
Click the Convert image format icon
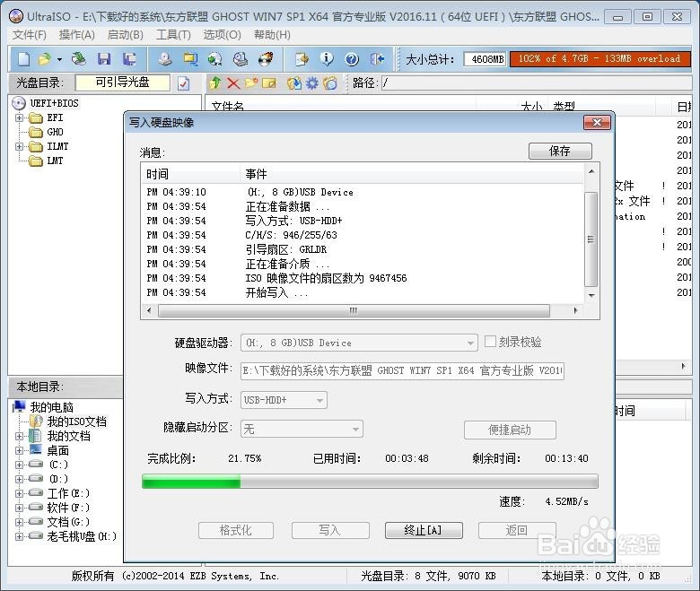tap(215, 59)
